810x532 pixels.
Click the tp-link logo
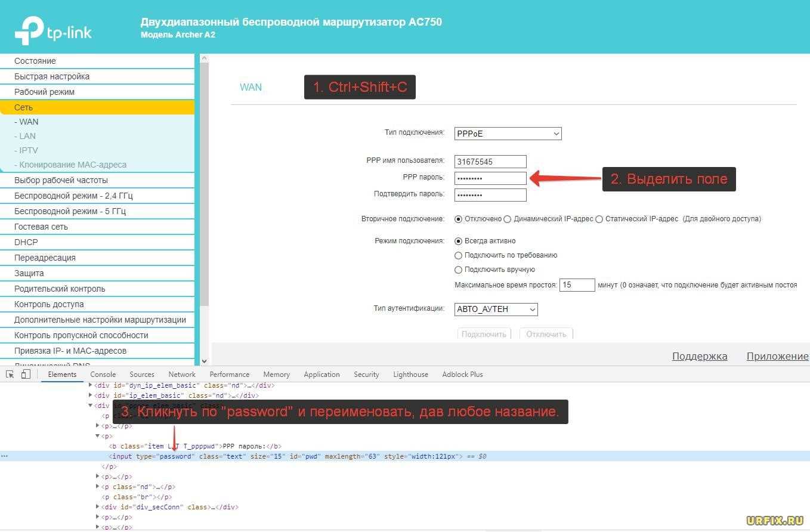pyautogui.click(x=54, y=30)
